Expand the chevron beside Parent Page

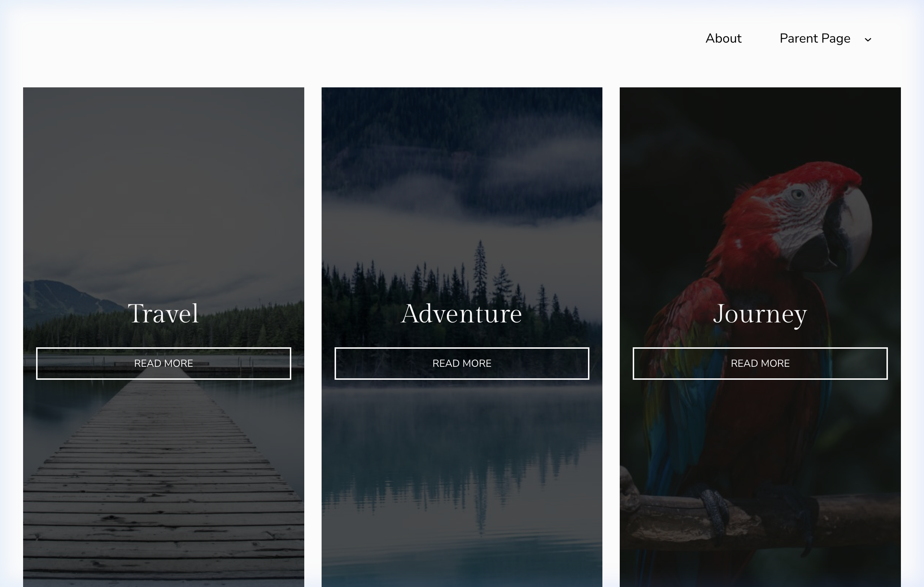(x=868, y=40)
